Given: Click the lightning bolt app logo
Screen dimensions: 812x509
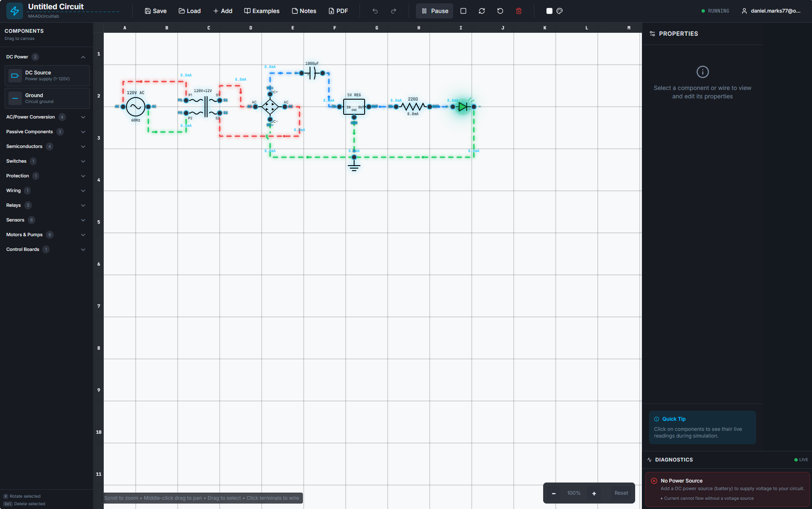Looking at the screenshot, I should (x=15, y=11).
